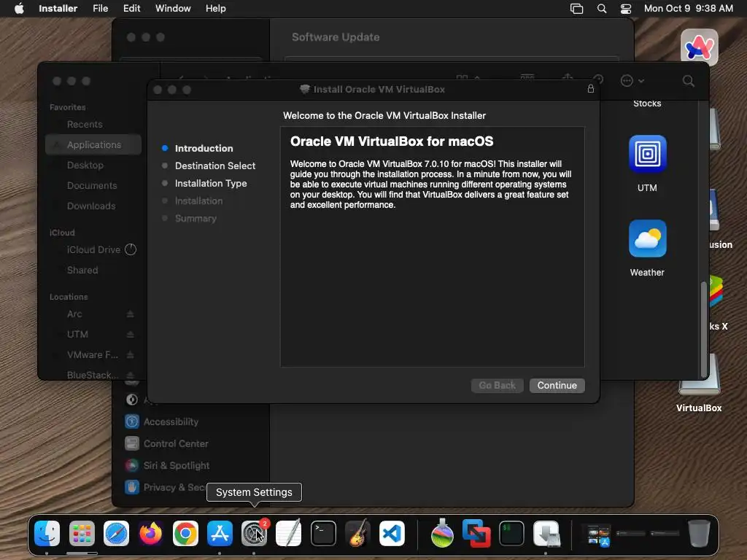
Task: Open Control Center from menu bar
Action: click(x=625, y=9)
